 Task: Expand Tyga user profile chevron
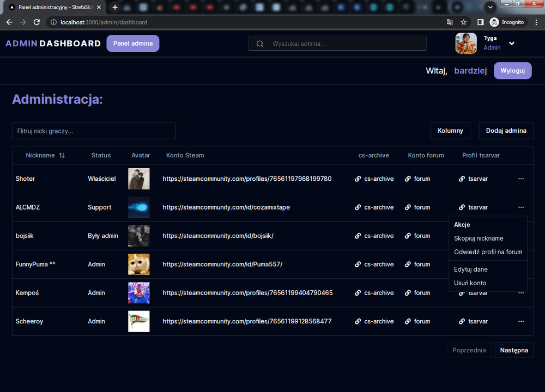pos(512,44)
